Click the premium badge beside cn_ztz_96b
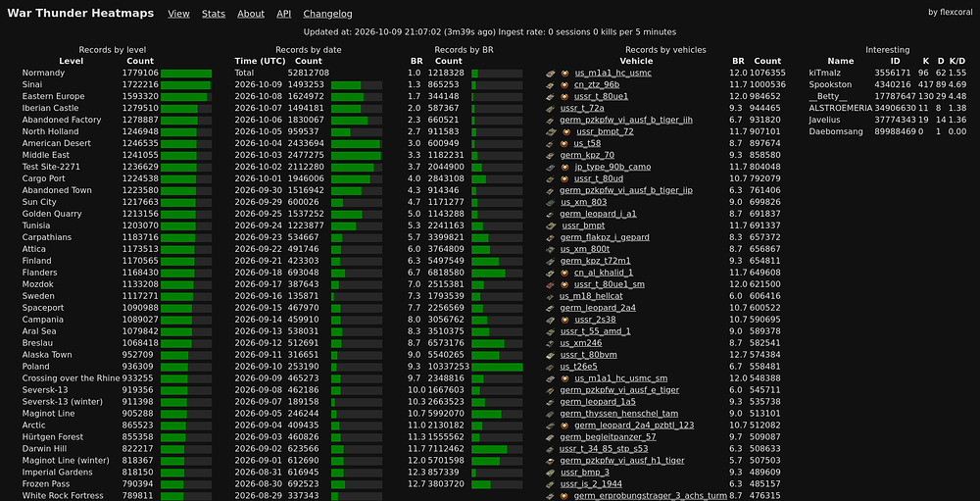 click(564, 85)
